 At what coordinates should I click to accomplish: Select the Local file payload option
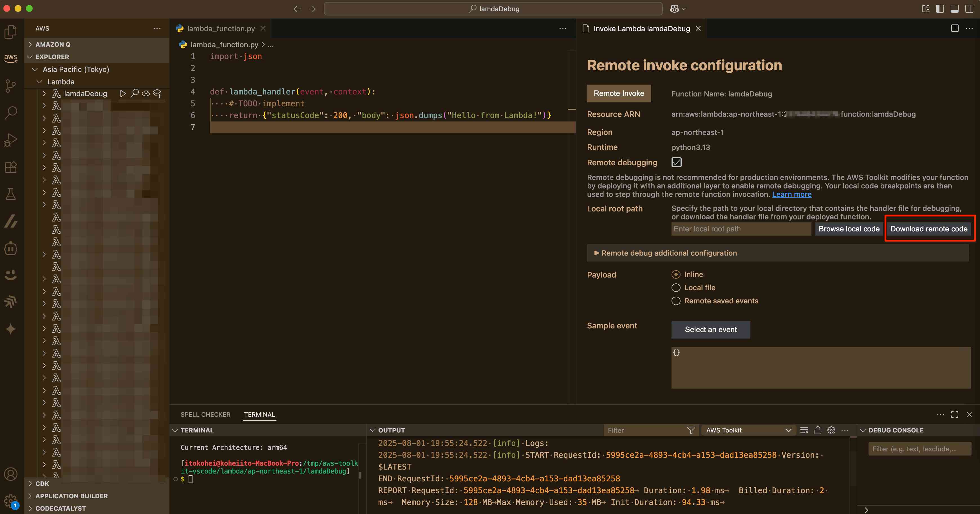pos(676,288)
